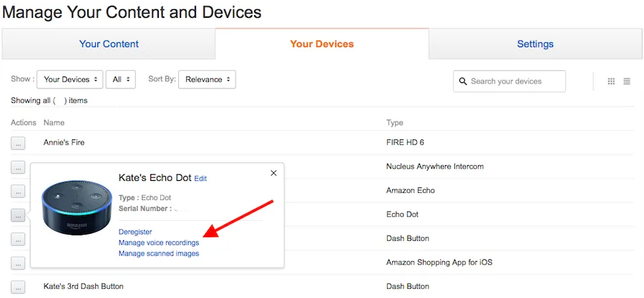Click Manage voice recordings link
Screen dimensions: 644x298
(x=159, y=243)
